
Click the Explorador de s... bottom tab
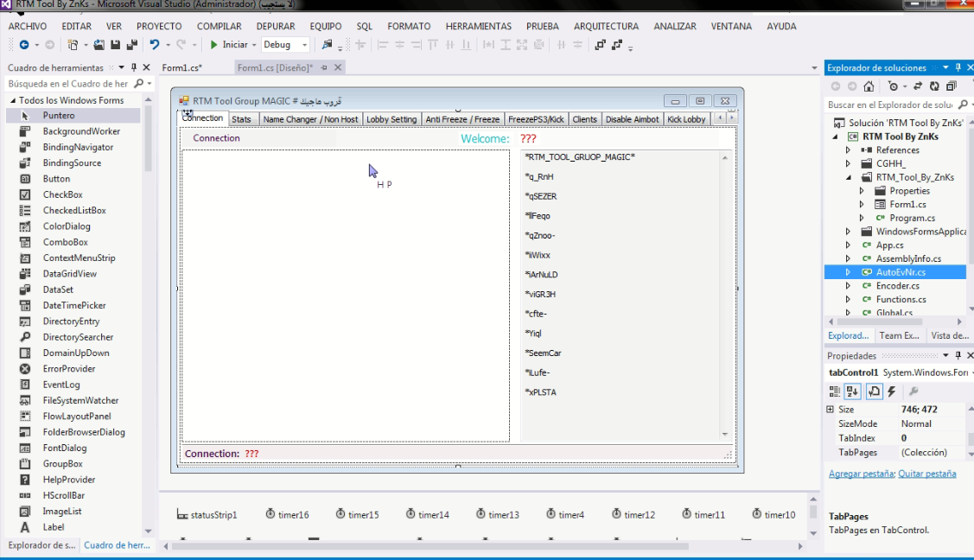[x=41, y=545]
